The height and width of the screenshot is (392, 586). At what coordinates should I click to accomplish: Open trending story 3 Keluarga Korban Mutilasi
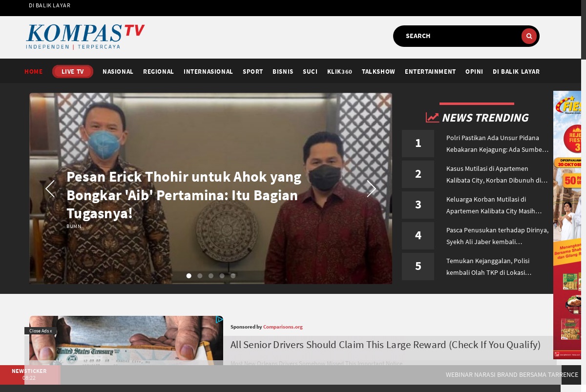coord(494,205)
